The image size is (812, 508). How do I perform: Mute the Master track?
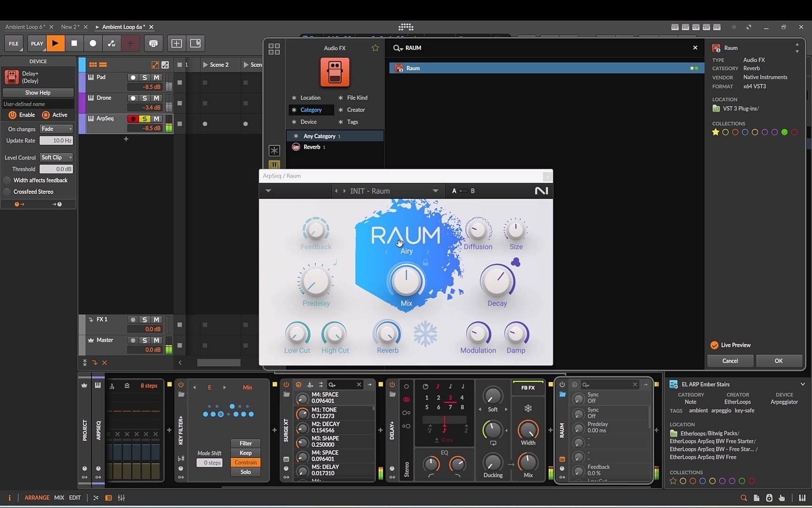tap(156, 340)
